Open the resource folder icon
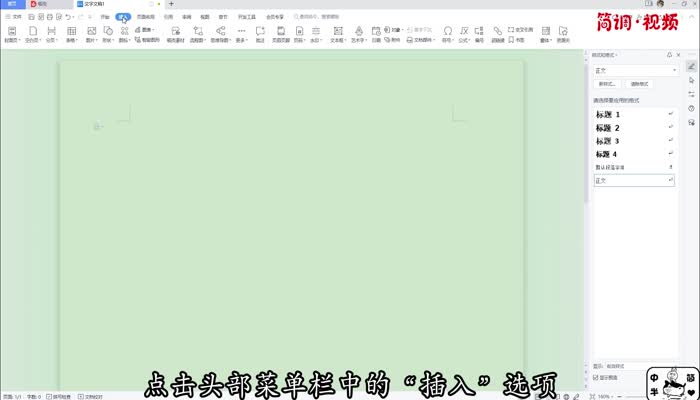Viewport: 700px width, 400px height. (x=563, y=34)
